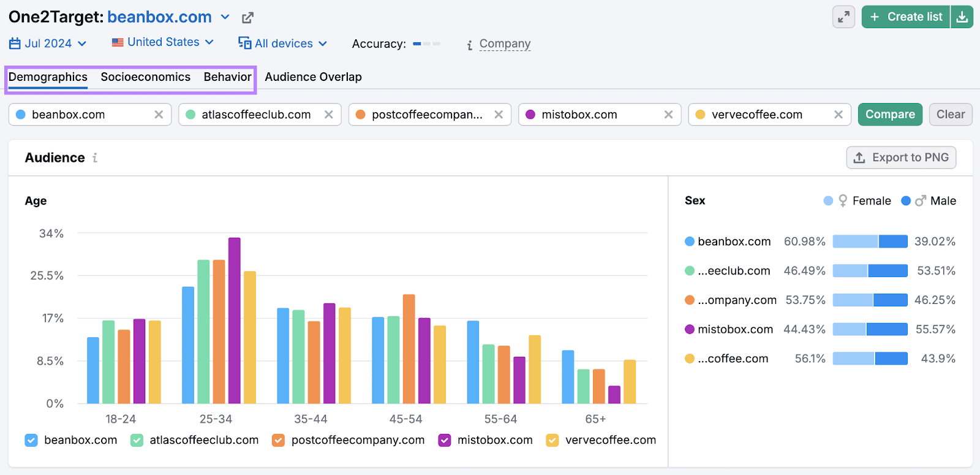
Task: Click the blue dot in beanbox.com field
Action: [x=21, y=115]
